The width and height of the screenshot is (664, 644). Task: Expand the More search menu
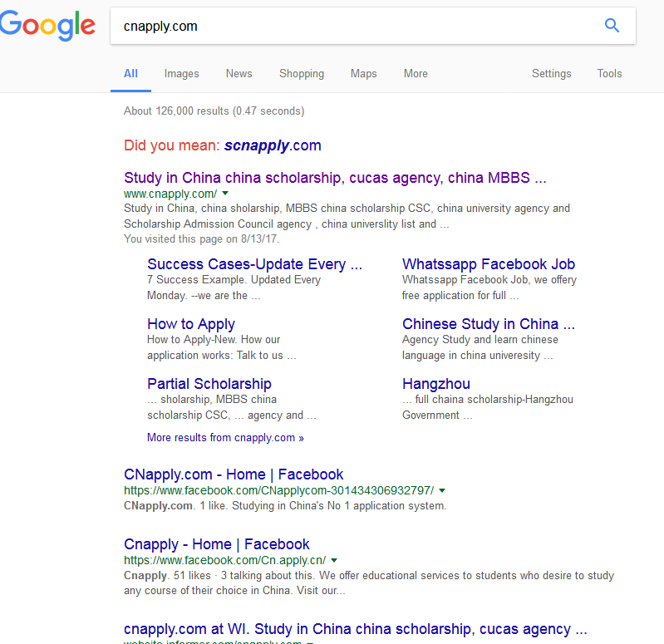click(x=416, y=74)
